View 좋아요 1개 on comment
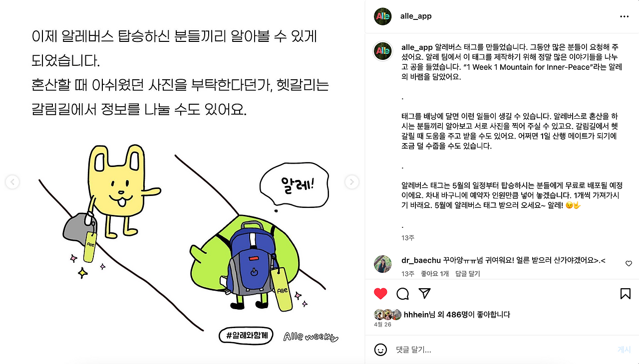The image size is (639, 364). 435,274
